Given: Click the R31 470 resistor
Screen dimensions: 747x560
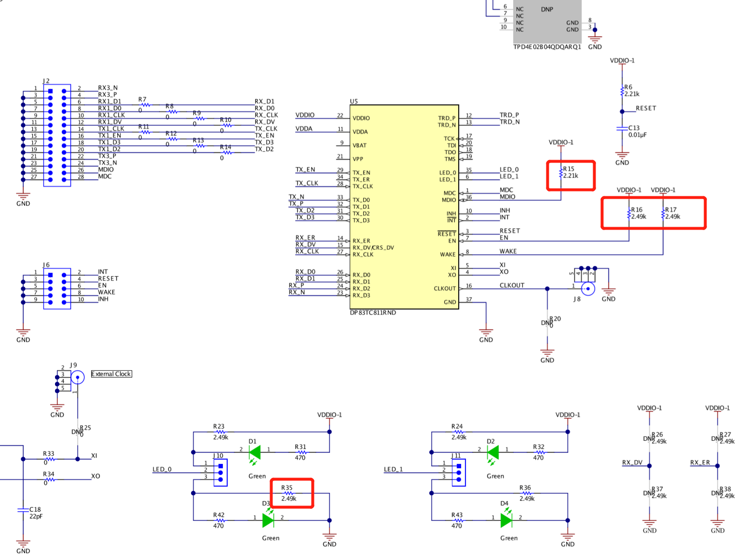Looking at the screenshot, I should click(x=302, y=452).
